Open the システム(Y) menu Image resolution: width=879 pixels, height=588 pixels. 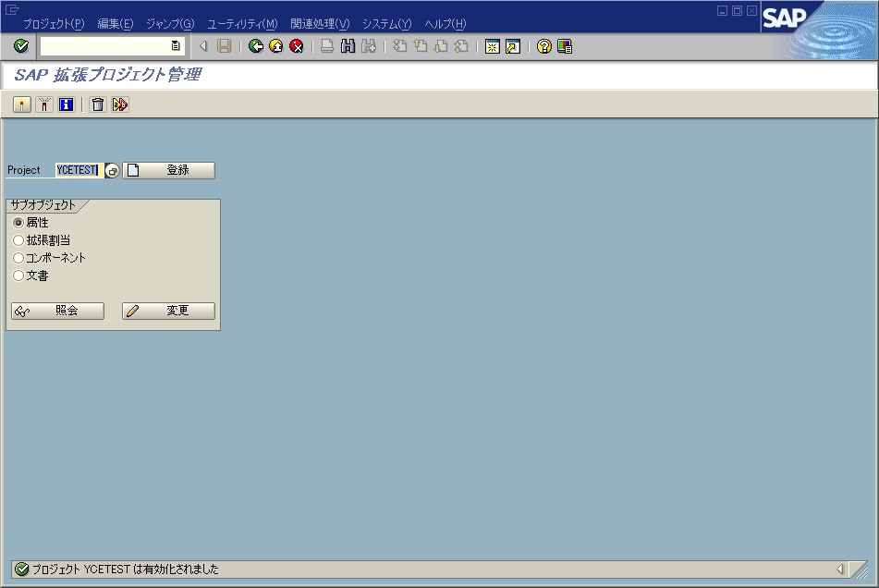pyautogui.click(x=388, y=23)
